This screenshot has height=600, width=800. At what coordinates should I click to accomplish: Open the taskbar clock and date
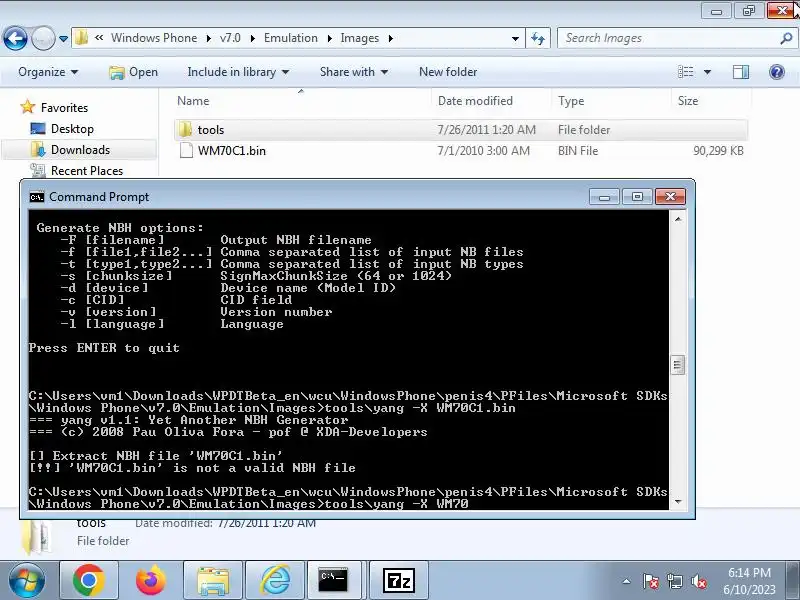coord(749,581)
